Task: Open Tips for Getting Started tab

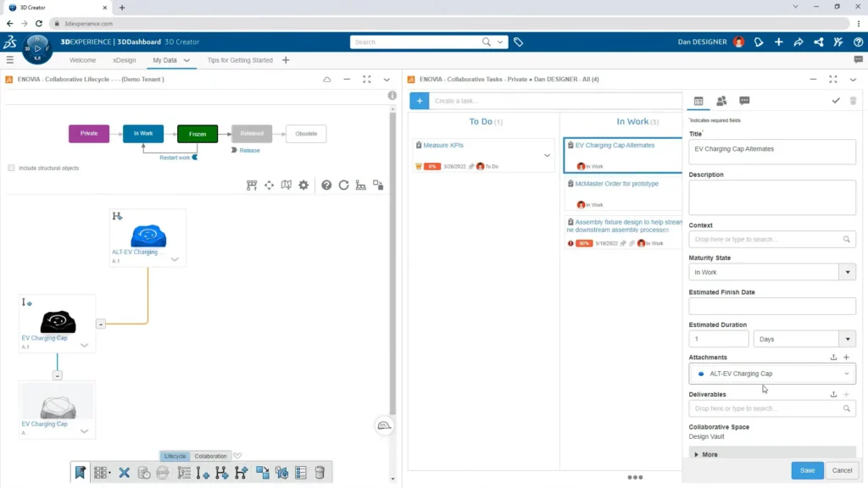Action: [x=240, y=60]
